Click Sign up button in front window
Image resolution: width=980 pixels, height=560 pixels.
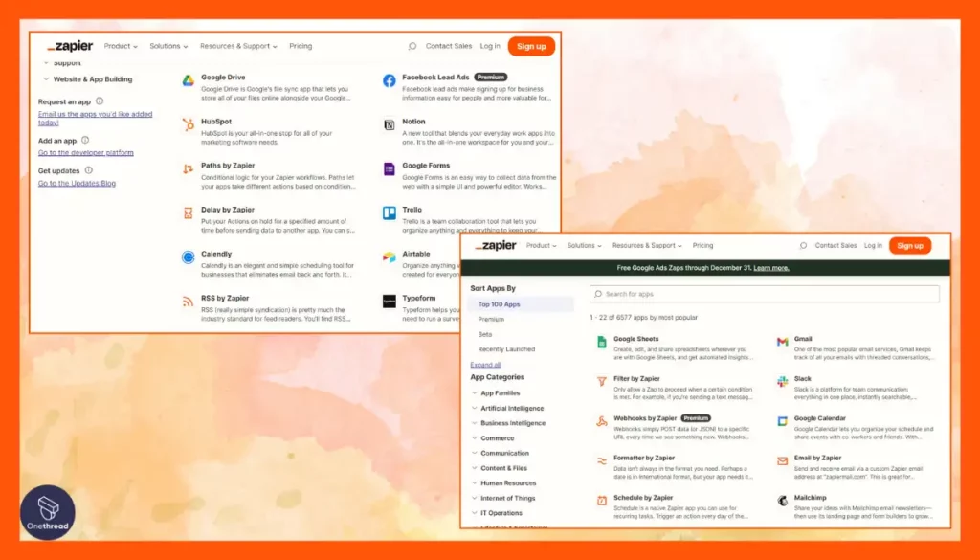point(910,246)
